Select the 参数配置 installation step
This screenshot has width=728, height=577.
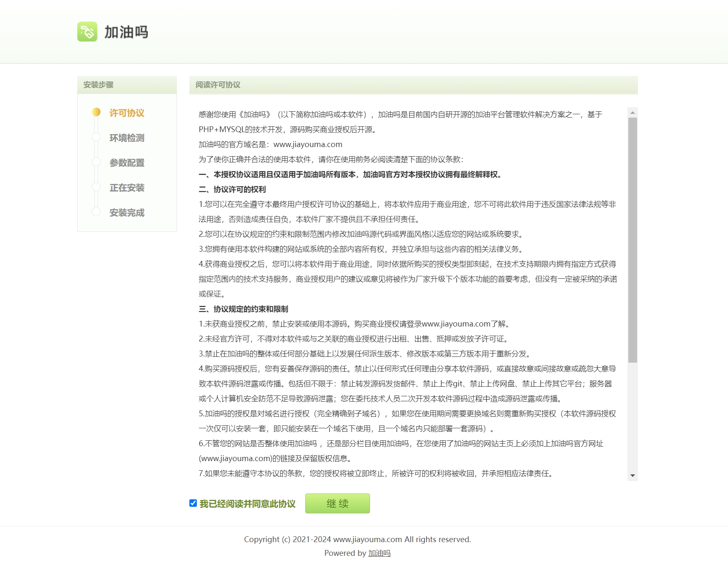(127, 163)
